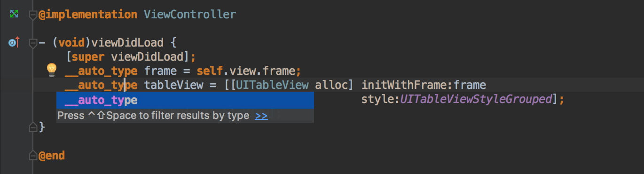This screenshot has height=174, width=644.
Task: Click fold marker at method closing brace
Action: [x=32, y=127]
